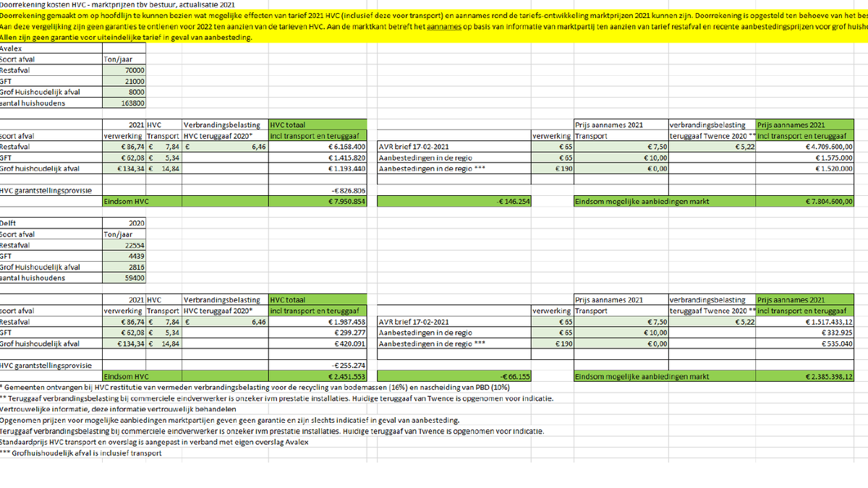The height and width of the screenshot is (488, 868).
Task: Click the market price cell "€ 4.709.600,00"
Action: [x=806, y=147]
